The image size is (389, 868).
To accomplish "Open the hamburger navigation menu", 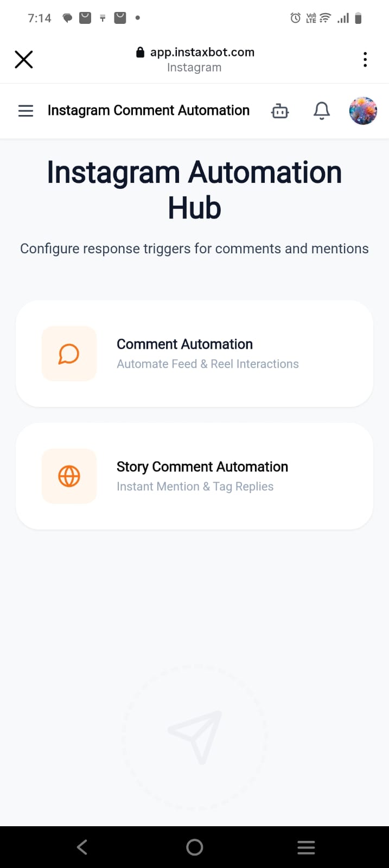I will tap(25, 111).
